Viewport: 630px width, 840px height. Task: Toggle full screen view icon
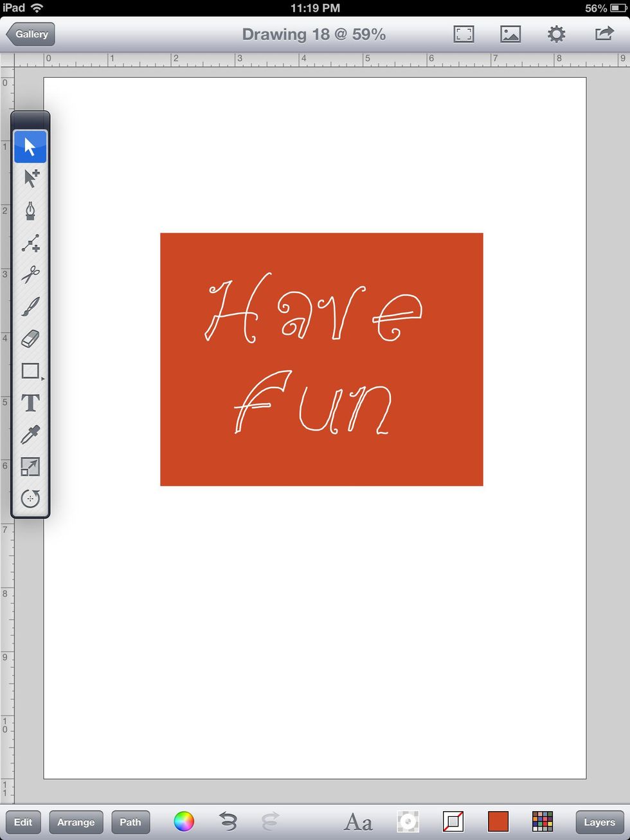click(x=464, y=34)
